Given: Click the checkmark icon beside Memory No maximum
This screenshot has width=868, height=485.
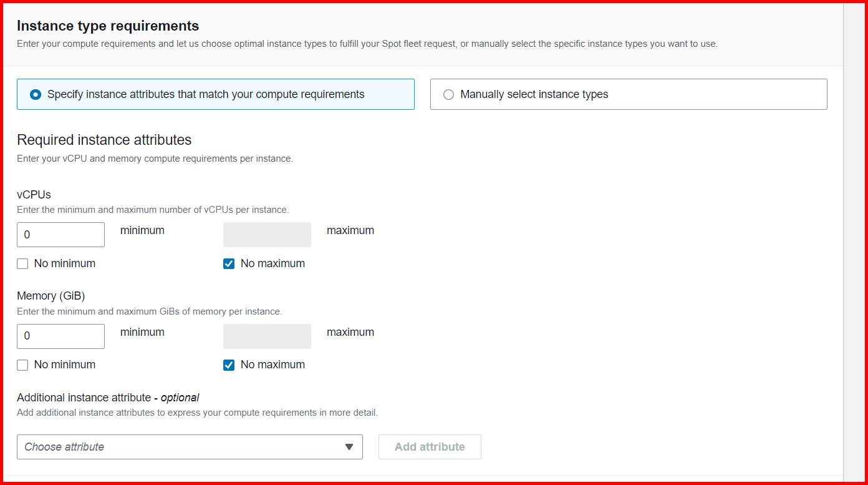Looking at the screenshot, I should pos(228,364).
